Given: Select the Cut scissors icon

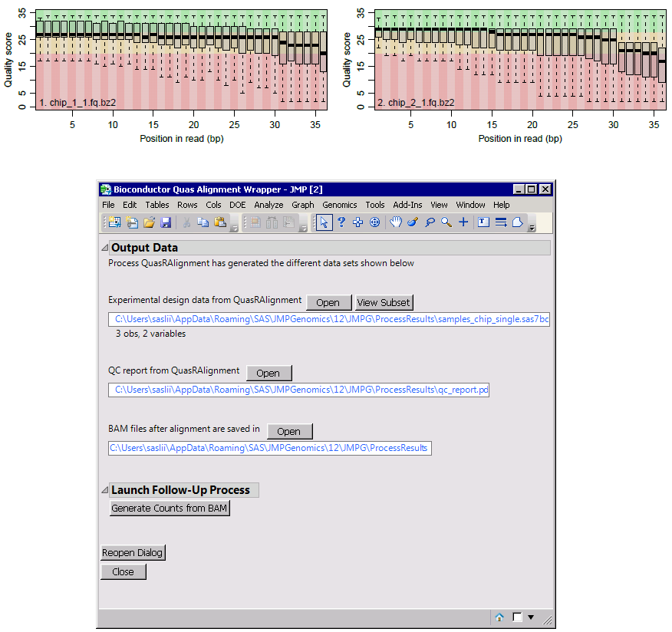Looking at the screenshot, I should coord(186,222).
